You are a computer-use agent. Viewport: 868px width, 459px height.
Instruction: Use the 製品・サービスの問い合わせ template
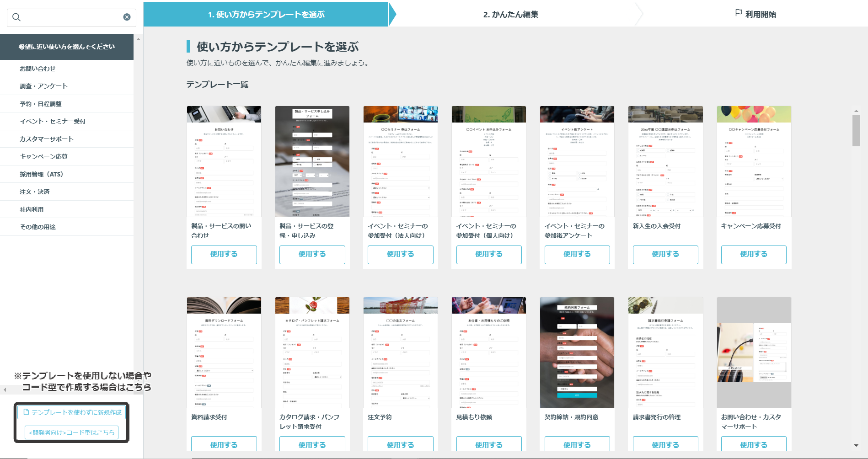click(x=224, y=254)
